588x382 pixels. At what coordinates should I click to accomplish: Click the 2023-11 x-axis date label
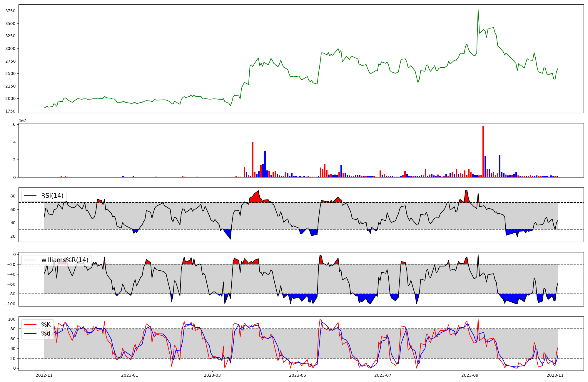click(x=555, y=375)
